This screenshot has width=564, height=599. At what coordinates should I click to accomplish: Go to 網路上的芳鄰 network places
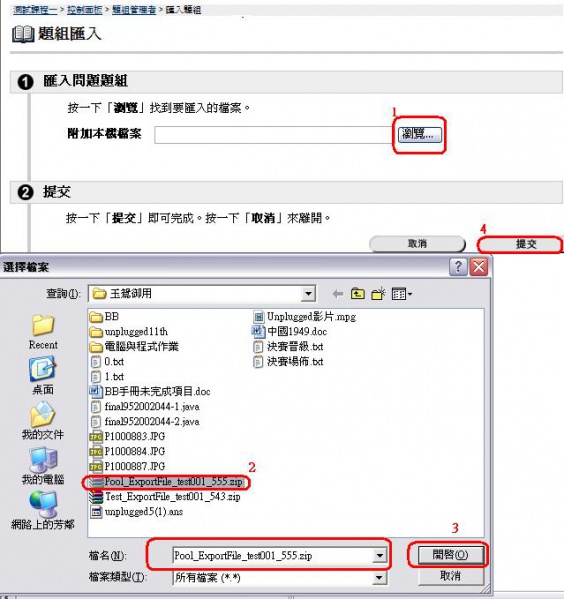pos(43,510)
